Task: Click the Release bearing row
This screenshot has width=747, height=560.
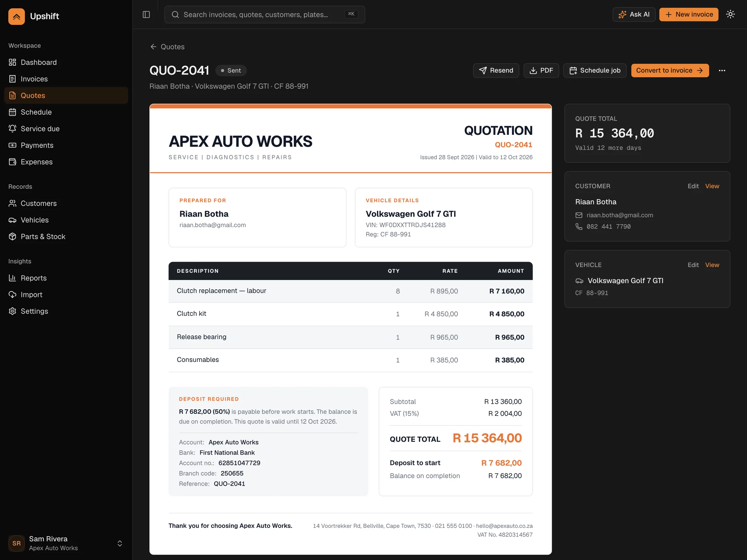Action: pyautogui.click(x=350, y=337)
